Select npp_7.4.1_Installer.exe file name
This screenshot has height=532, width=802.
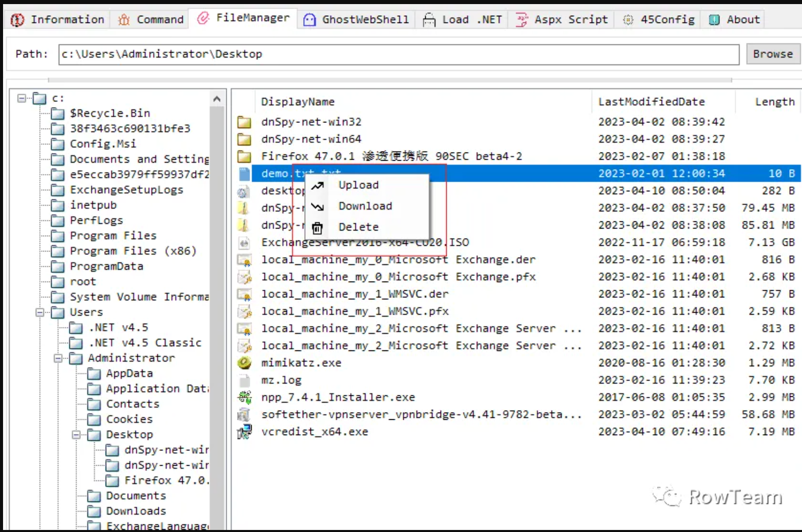pos(338,397)
